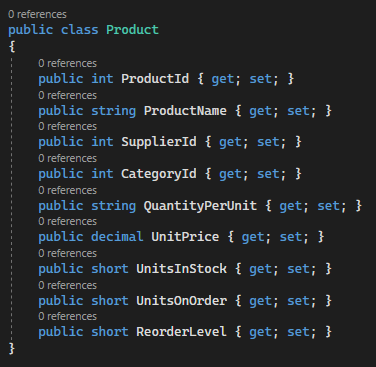Place cursor on ReorderLevel identifier
This screenshot has height=367, width=376.
click(181, 332)
